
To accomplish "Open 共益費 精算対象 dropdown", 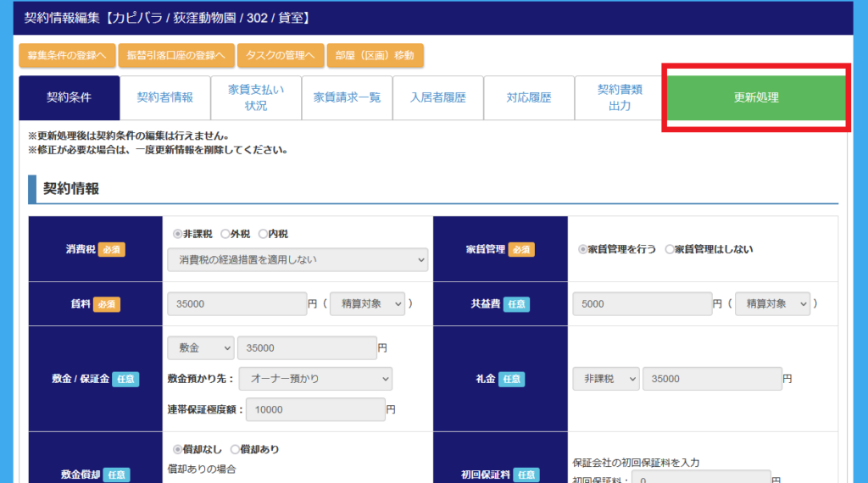I will coord(773,303).
